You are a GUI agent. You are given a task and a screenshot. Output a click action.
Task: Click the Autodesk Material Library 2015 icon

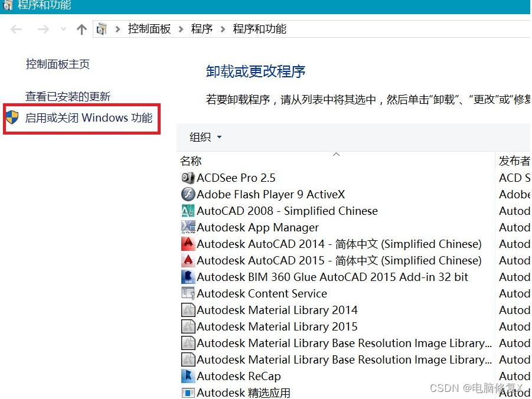pyautogui.click(x=188, y=326)
